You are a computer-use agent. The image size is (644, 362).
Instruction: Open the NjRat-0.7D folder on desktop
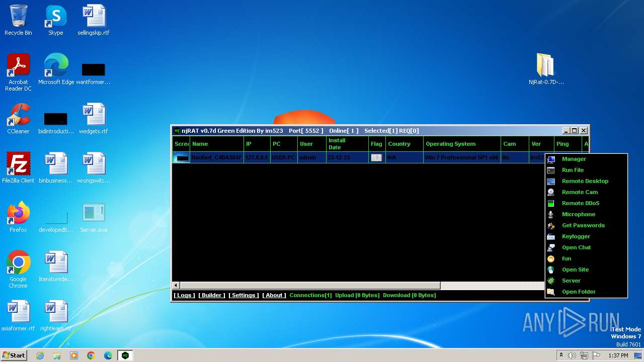click(546, 69)
